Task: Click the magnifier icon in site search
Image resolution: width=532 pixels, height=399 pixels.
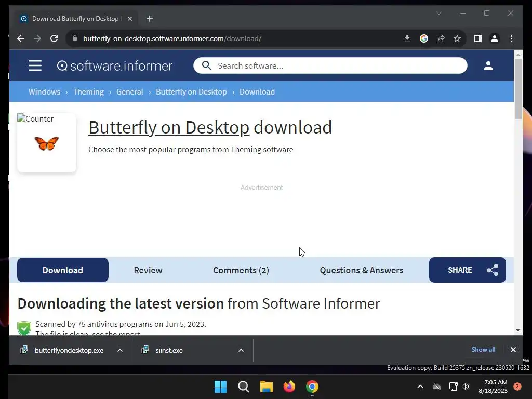Action: click(206, 65)
